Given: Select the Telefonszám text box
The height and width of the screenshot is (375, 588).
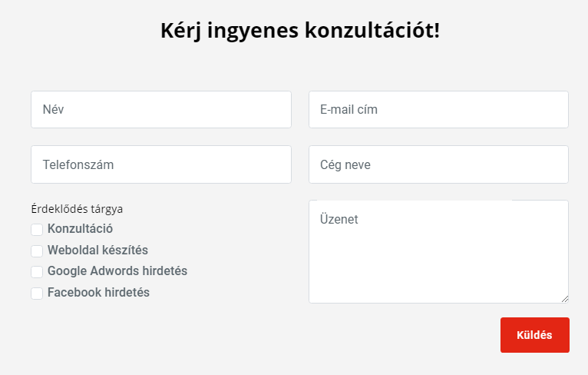Looking at the screenshot, I should click(161, 164).
